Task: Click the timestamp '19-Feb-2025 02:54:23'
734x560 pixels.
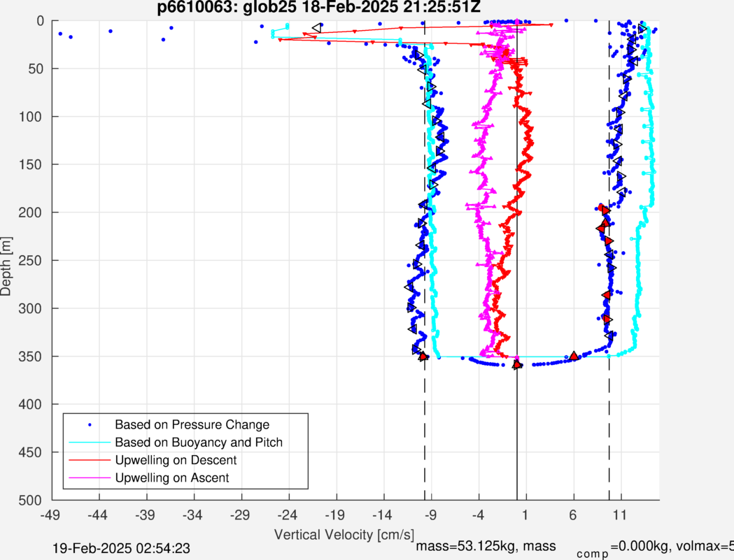Action: [x=121, y=548]
